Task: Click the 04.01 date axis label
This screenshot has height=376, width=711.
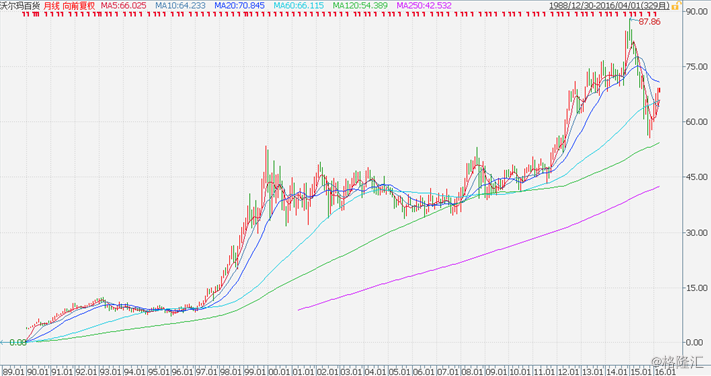Action: tap(376, 372)
